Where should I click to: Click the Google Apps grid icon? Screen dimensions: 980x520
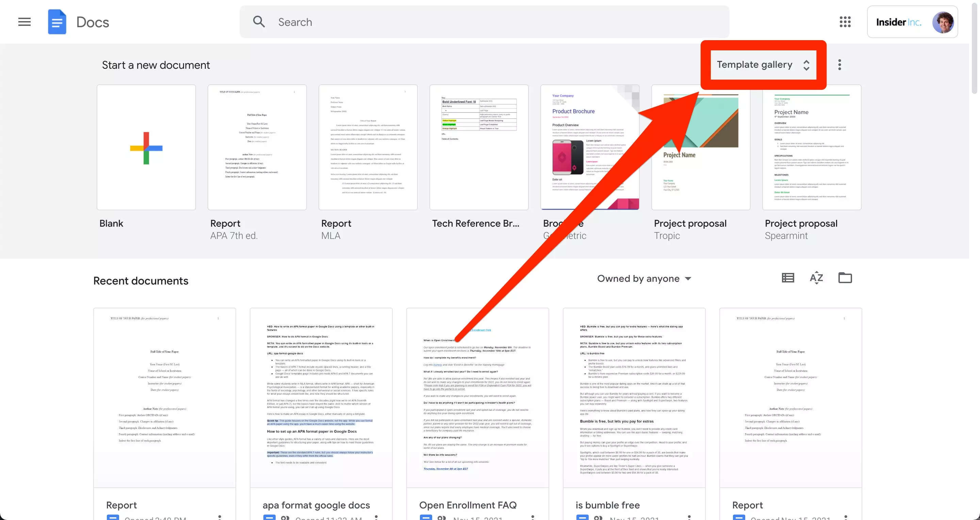[x=845, y=21]
